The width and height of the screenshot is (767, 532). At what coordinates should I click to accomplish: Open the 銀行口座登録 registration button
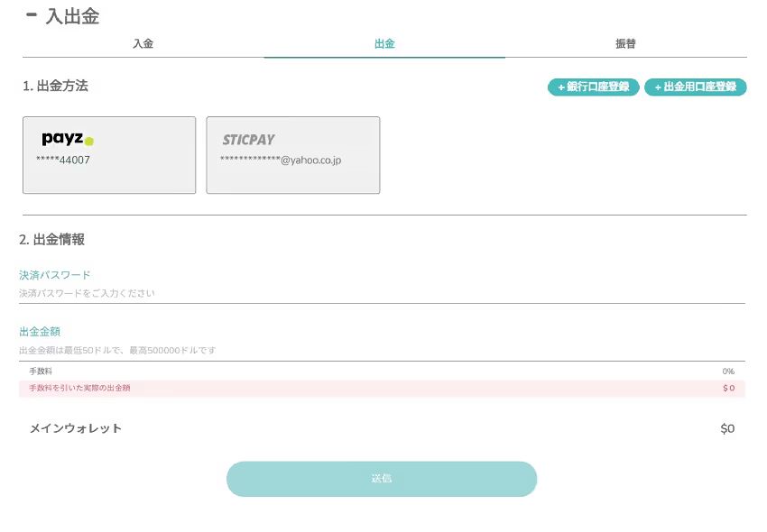593,87
